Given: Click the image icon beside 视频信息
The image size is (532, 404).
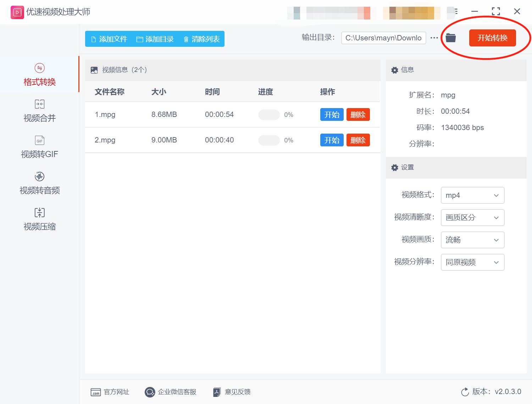Looking at the screenshot, I should (x=94, y=70).
